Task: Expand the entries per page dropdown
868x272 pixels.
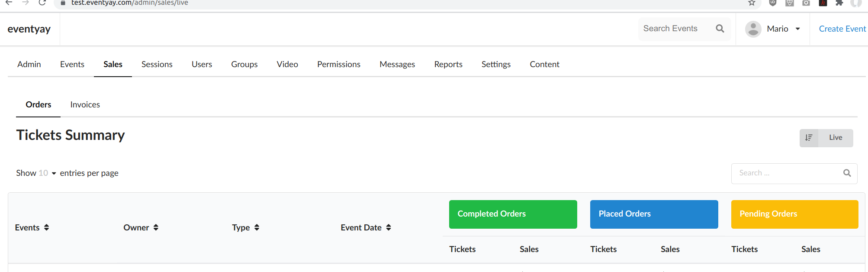Action: click(48, 173)
